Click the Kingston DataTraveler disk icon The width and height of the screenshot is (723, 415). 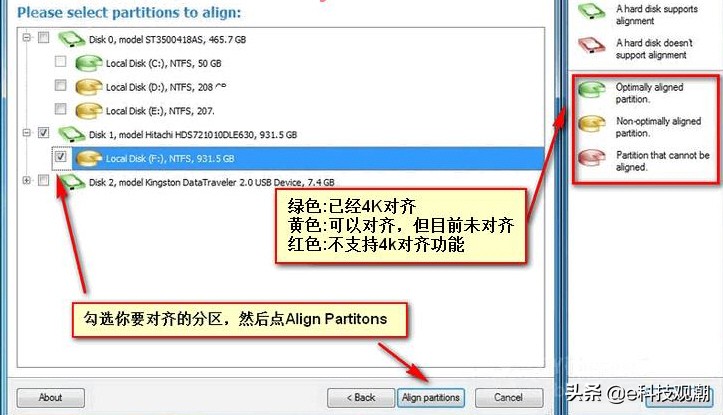pos(72,182)
